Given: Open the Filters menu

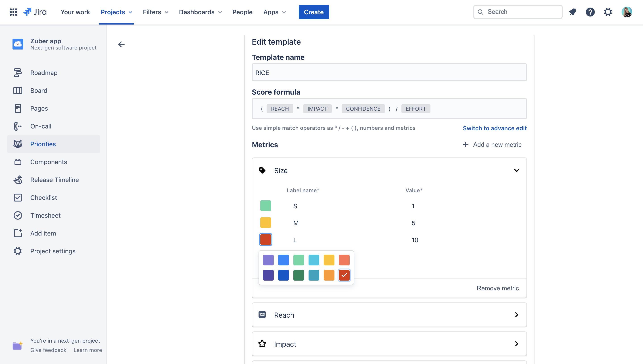Looking at the screenshot, I should pos(155,12).
